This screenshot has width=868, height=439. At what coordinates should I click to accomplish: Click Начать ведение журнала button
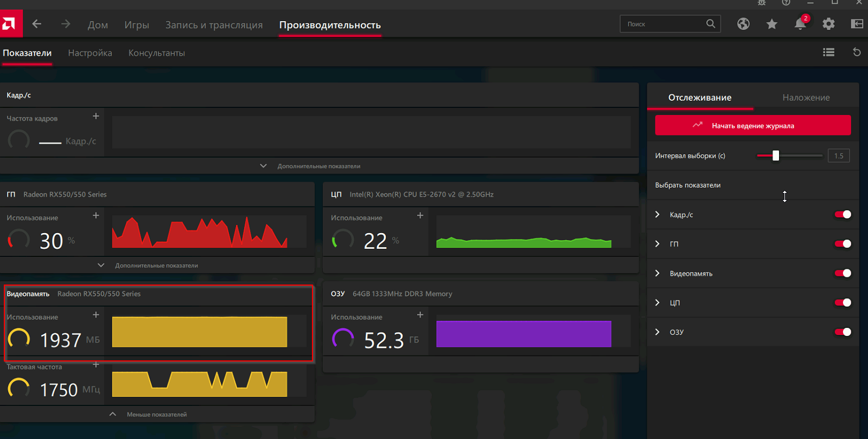753,125
